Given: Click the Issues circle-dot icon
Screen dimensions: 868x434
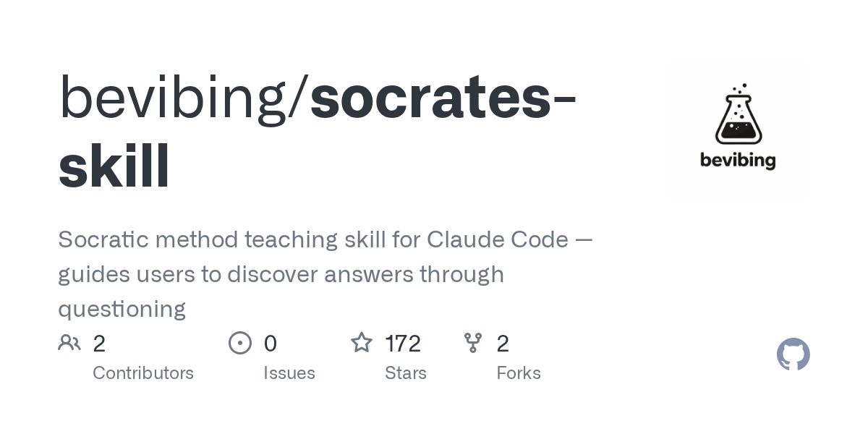Looking at the screenshot, I should pyautogui.click(x=240, y=343).
